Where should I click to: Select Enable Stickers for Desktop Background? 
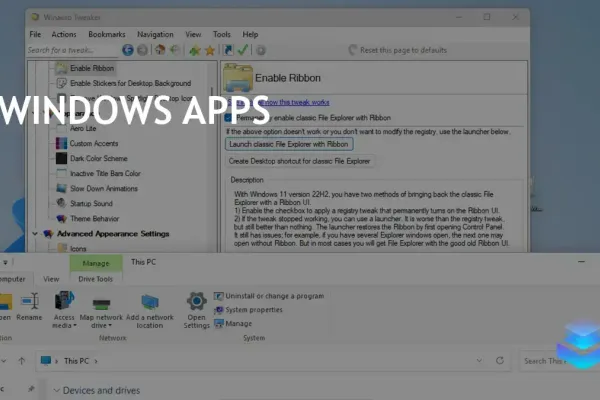[130, 83]
